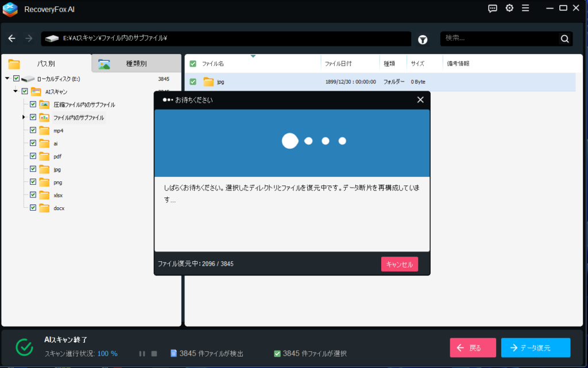Collapse the AIスキャン tree node
Screen dimensions: 588x368
[x=16, y=91]
